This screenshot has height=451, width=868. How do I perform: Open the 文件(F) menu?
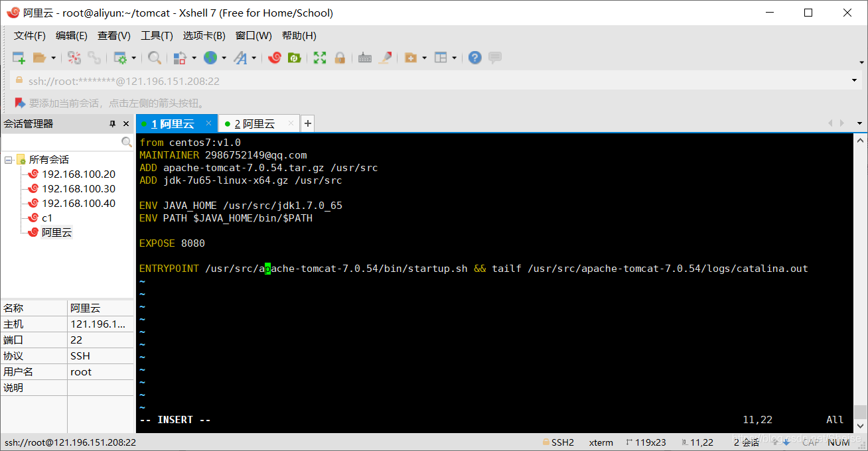pos(30,35)
